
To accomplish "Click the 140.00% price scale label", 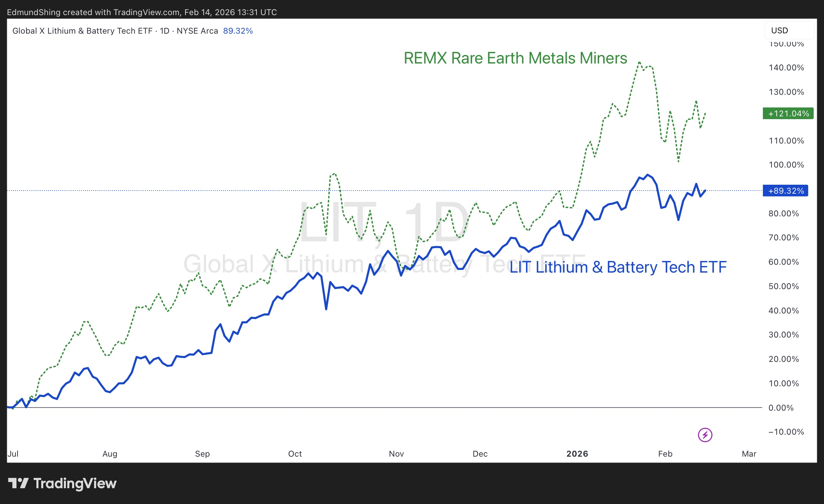I will click(x=786, y=68).
